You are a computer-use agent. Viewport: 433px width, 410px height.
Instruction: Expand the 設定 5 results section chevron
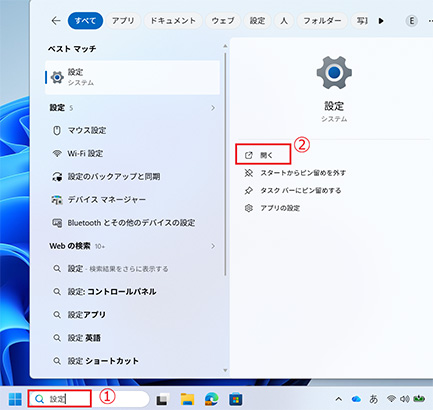213,108
